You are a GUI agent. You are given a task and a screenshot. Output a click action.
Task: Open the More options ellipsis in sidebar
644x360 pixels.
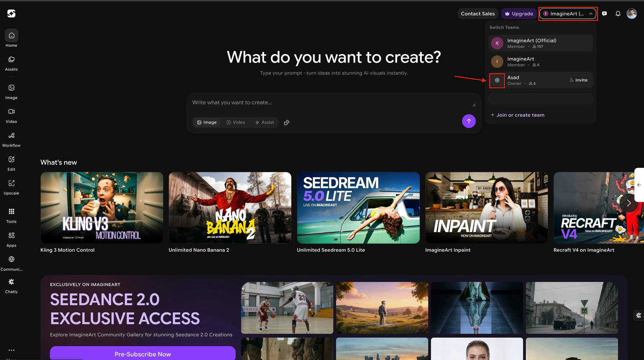coord(11,350)
